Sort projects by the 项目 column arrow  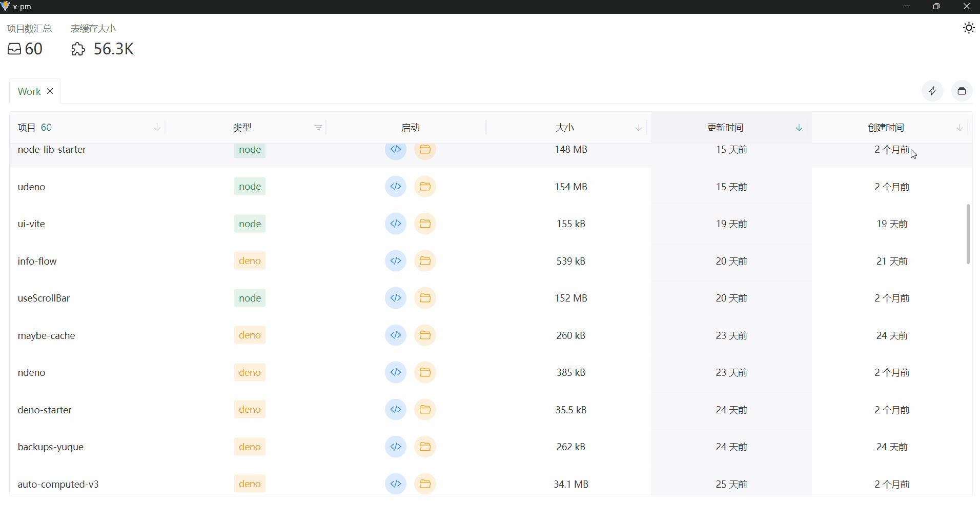[156, 128]
